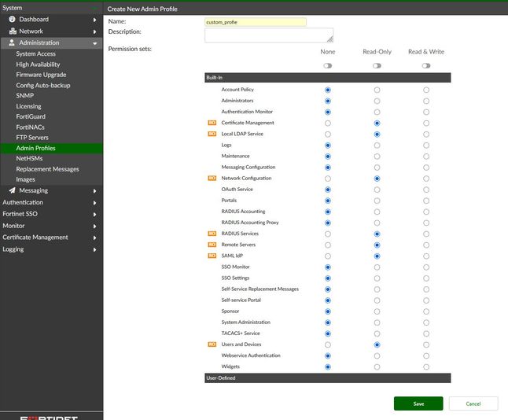Toggle the None column switch
This screenshot has height=420, width=508.
tap(328, 66)
